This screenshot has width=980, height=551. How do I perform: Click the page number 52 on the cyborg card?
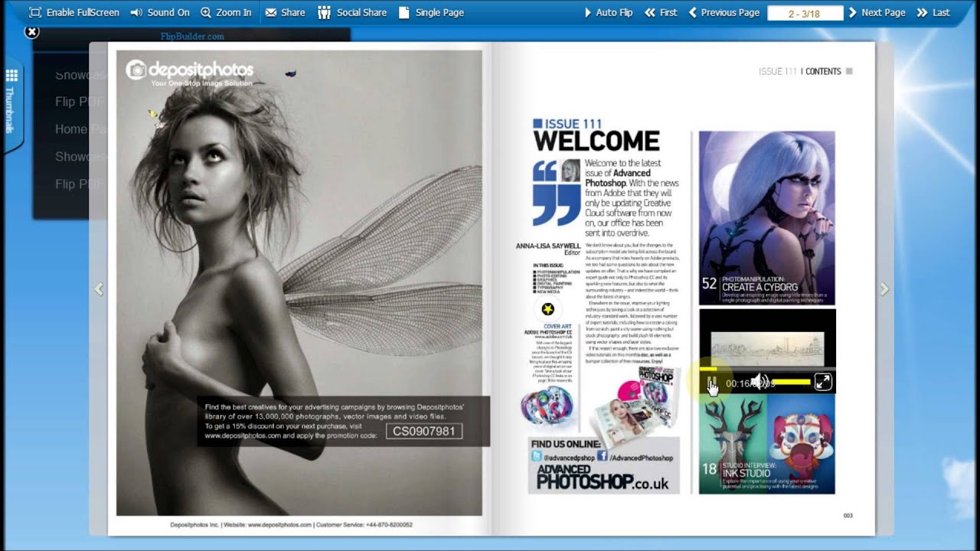point(709,283)
